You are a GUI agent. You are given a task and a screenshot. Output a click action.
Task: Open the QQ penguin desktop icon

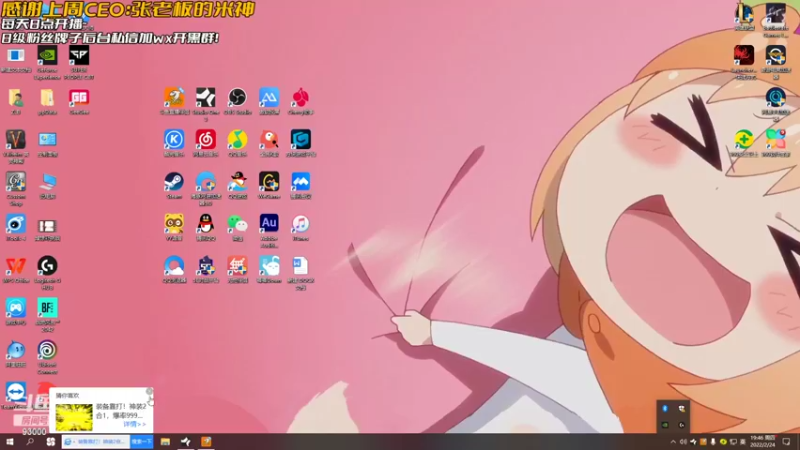pos(206,224)
